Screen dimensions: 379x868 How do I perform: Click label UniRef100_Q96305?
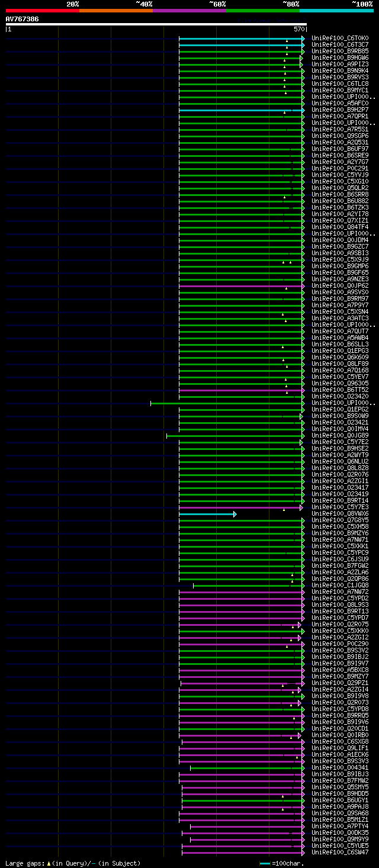tap(340, 384)
